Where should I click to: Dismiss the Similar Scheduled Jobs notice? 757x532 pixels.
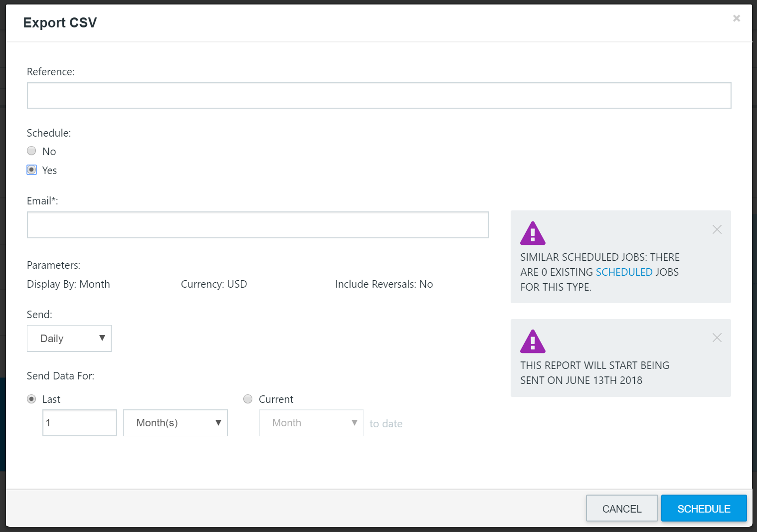pos(717,229)
